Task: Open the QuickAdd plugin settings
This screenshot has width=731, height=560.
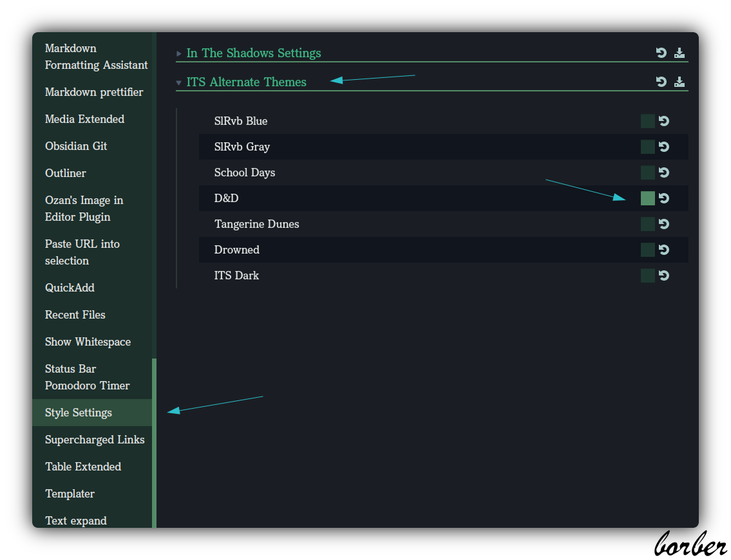Action: point(70,288)
